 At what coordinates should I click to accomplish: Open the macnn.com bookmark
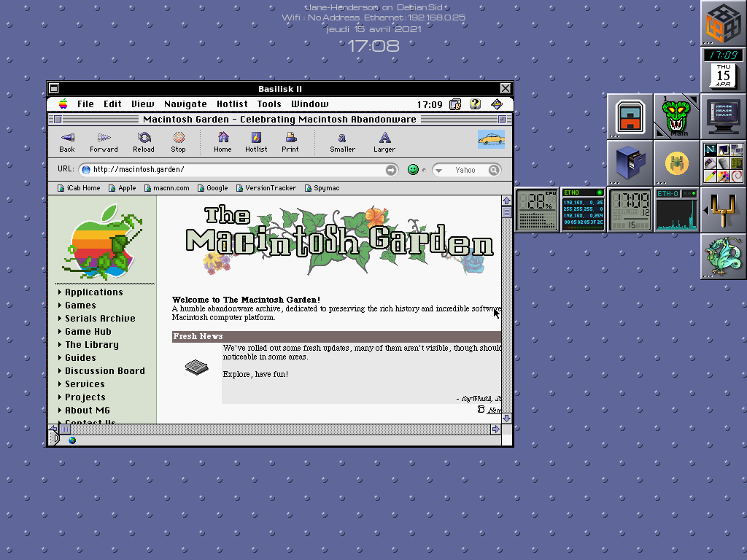click(167, 188)
